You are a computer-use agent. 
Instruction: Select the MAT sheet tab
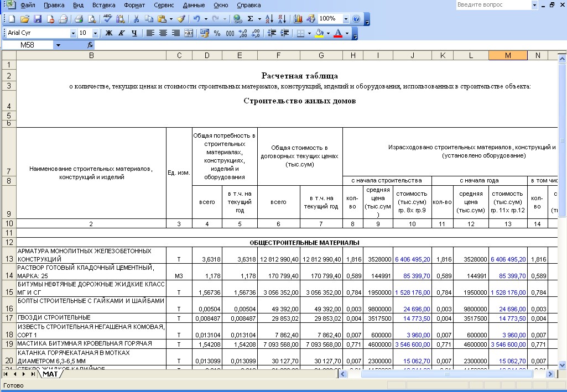pos(50,374)
